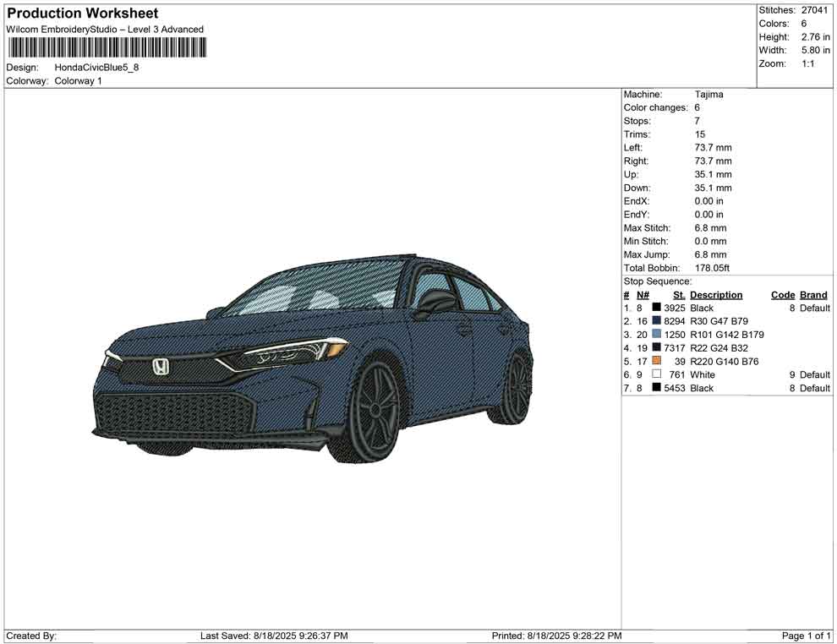Click stitch count 5453 in row 7
The image size is (837, 644).
pyautogui.click(x=674, y=388)
